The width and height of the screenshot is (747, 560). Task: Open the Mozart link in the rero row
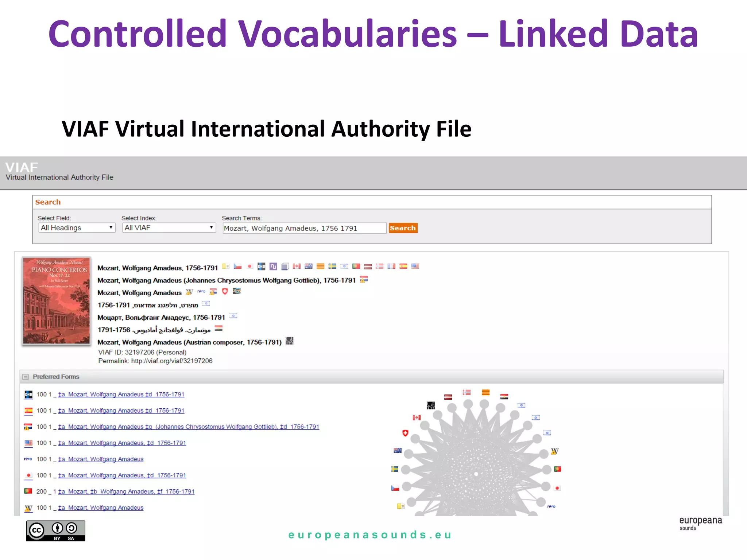click(x=101, y=459)
